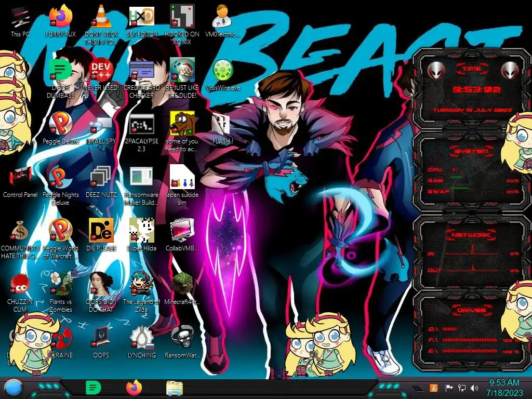Click the taskbar clock showing 9:53 AM
Viewport: 532px width, 399px height.
[x=504, y=388]
